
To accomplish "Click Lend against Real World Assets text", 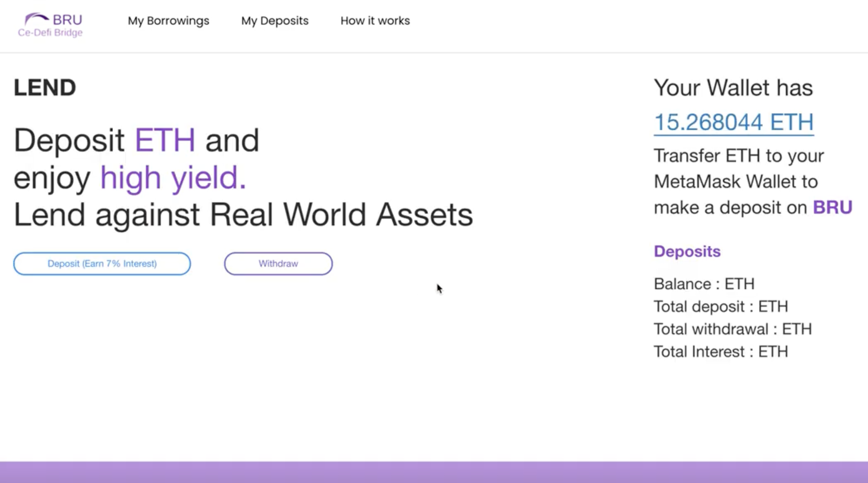I will [x=243, y=215].
